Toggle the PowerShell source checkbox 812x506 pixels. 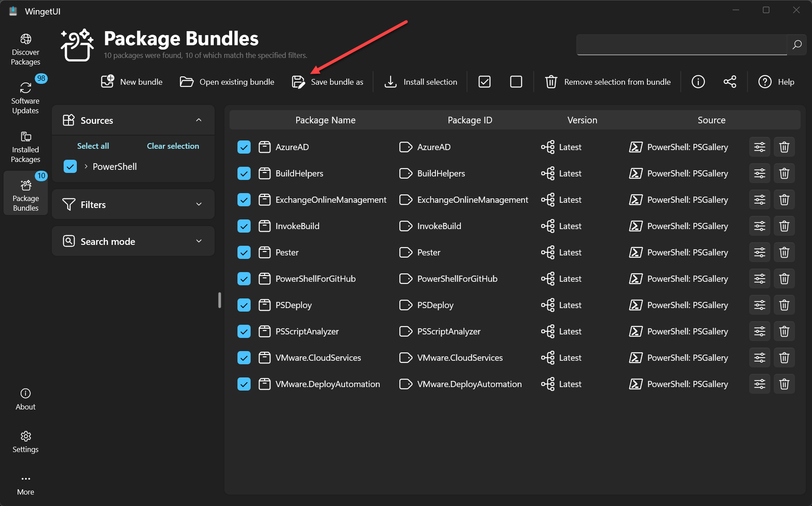click(x=70, y=166)
